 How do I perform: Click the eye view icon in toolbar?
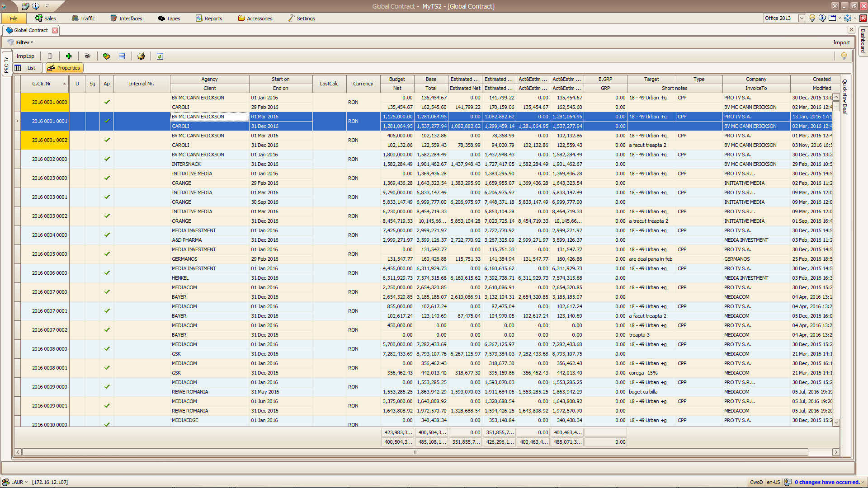[87, 56]
